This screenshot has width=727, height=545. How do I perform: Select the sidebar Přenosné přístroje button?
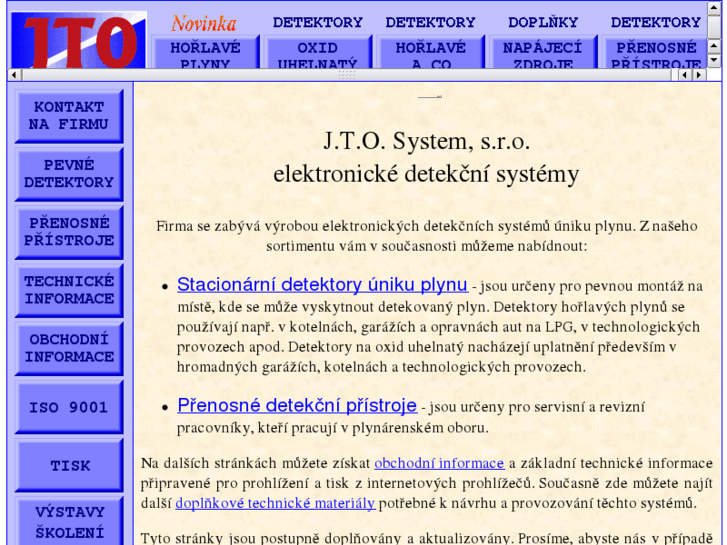coord(69,232)
